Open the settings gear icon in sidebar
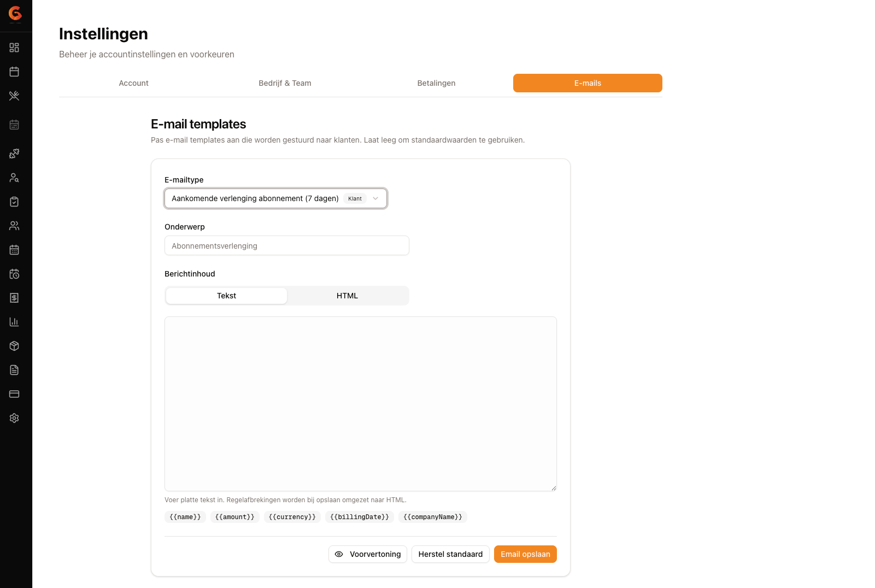 (14, 418)
